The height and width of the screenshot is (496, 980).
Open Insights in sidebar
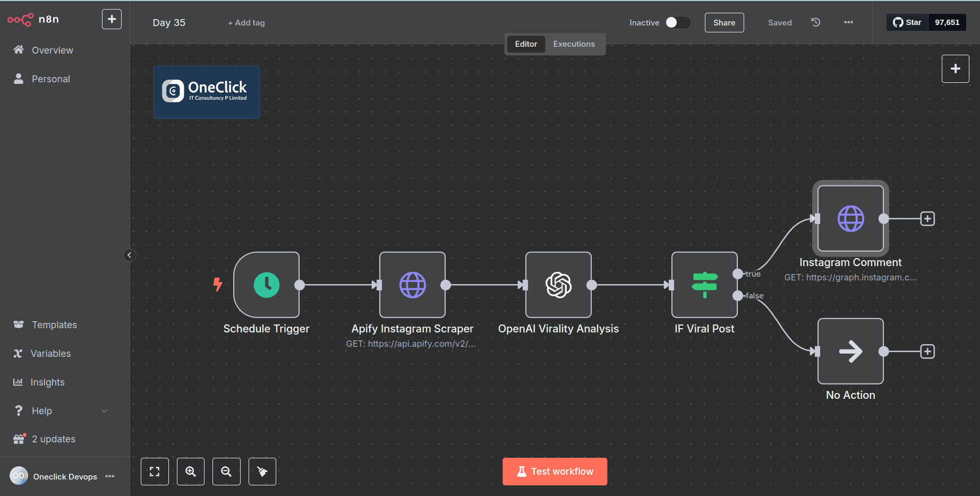click(47, 382)
